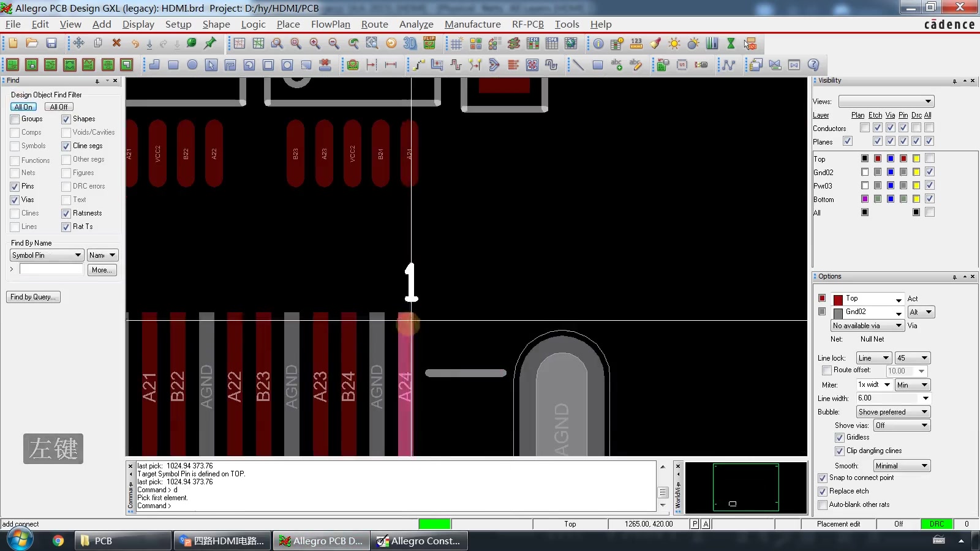Click the All On button
Image resolution: width=980 pixels, height=551 pixels.
[23, 107]
